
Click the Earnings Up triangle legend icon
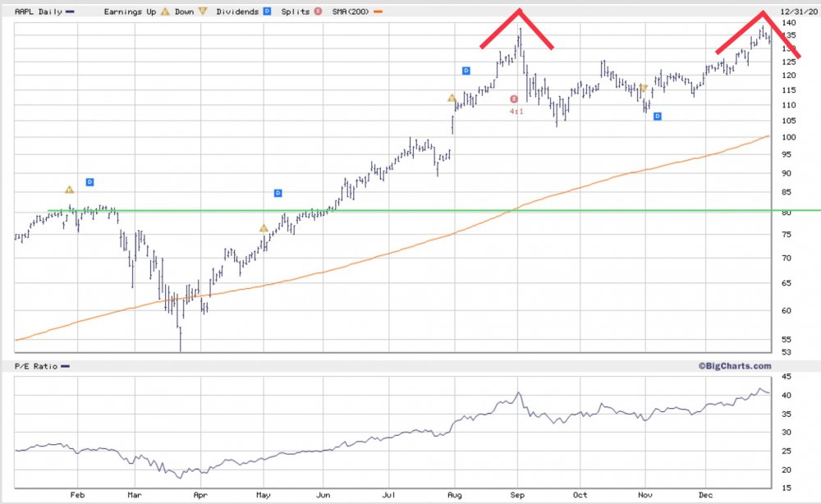(x=165, y=11)
